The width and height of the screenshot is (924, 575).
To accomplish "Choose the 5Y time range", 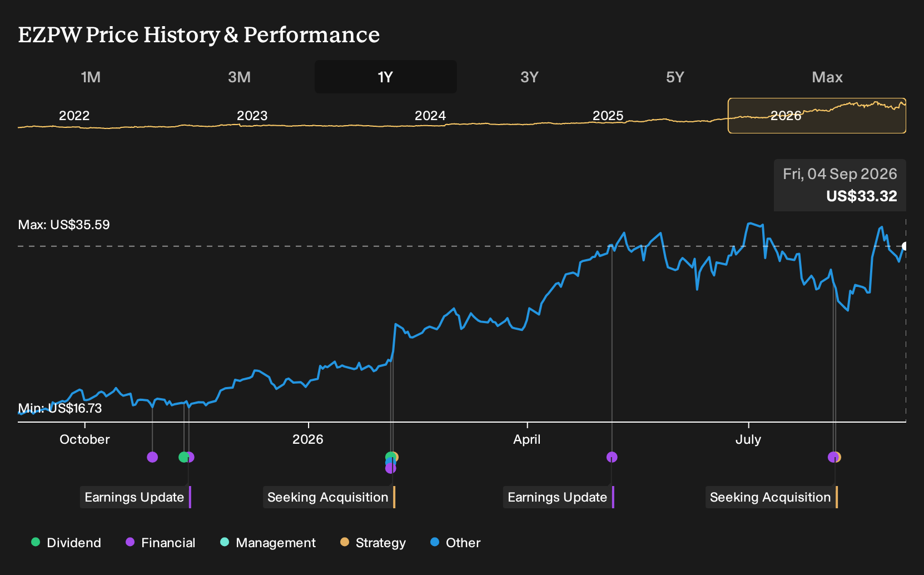I will 675,77.
